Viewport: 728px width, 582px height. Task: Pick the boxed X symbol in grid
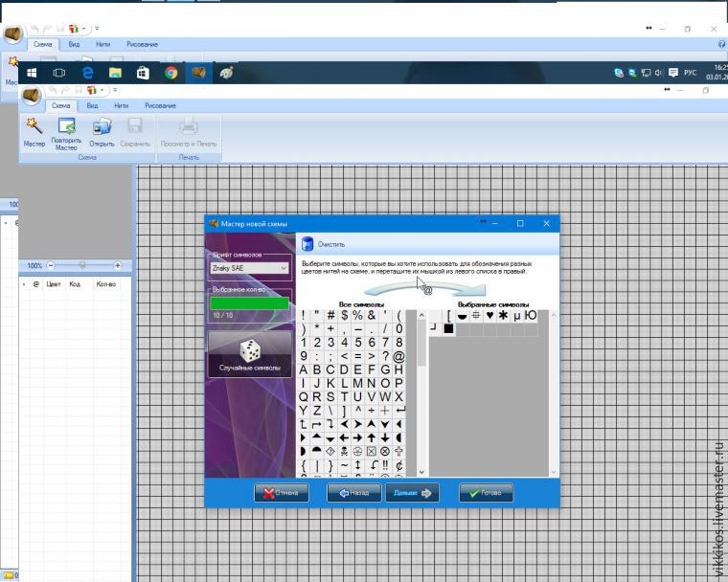click(371, 451)
